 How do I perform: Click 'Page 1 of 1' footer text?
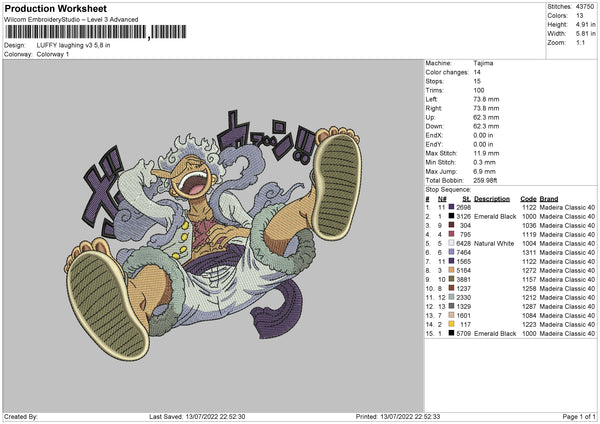(579, 416)
